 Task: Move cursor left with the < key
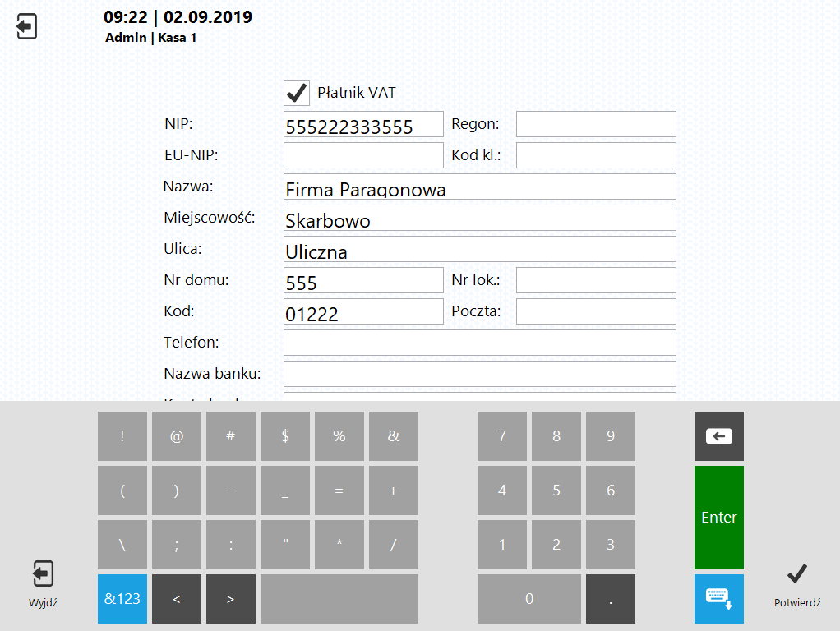[177, 599]
